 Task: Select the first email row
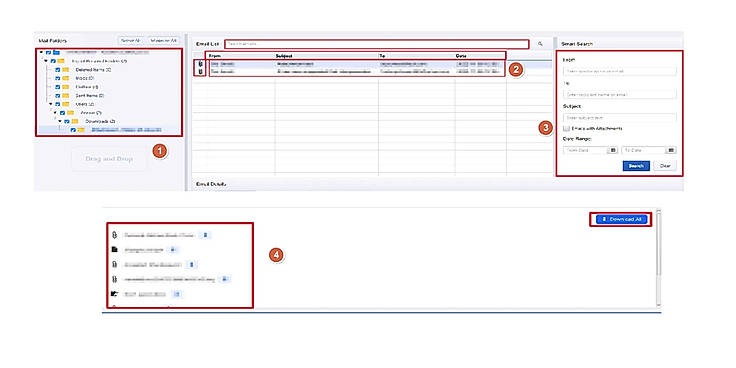click(356, 64)
